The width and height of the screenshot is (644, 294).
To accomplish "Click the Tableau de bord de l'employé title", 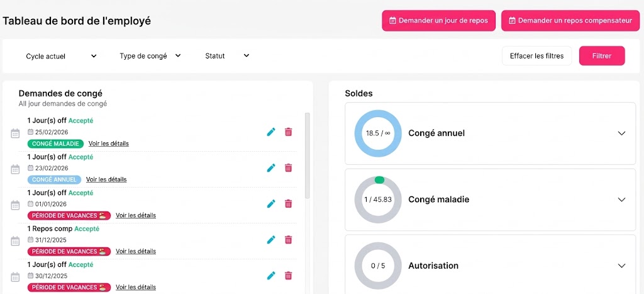I will coord(77,21).
